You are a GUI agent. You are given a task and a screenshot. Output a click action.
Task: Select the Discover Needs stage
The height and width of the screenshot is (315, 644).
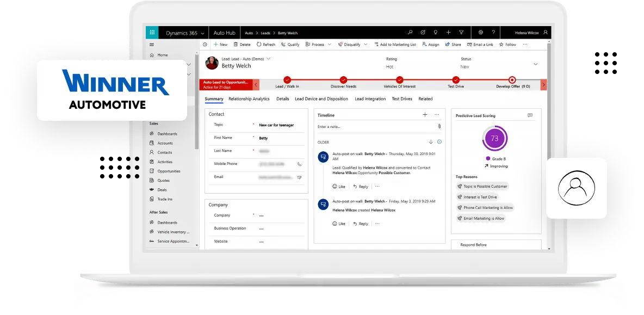[x=343, y=80]
